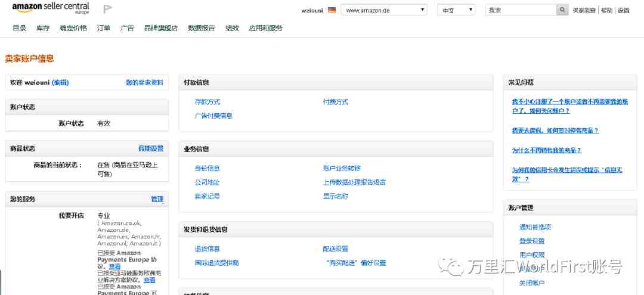
Task: Click the 商品的当前状态 label
Action: 58,165
